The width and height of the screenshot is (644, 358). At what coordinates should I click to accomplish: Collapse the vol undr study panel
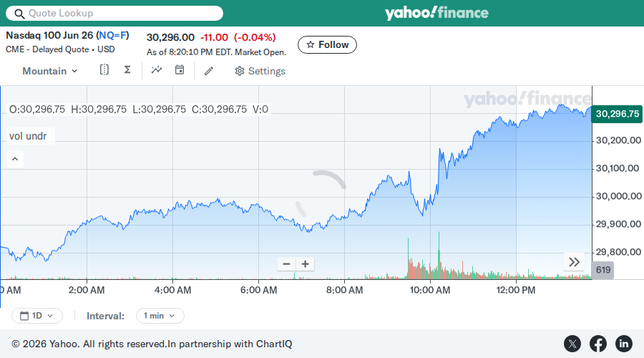click(x=15, y=159)
